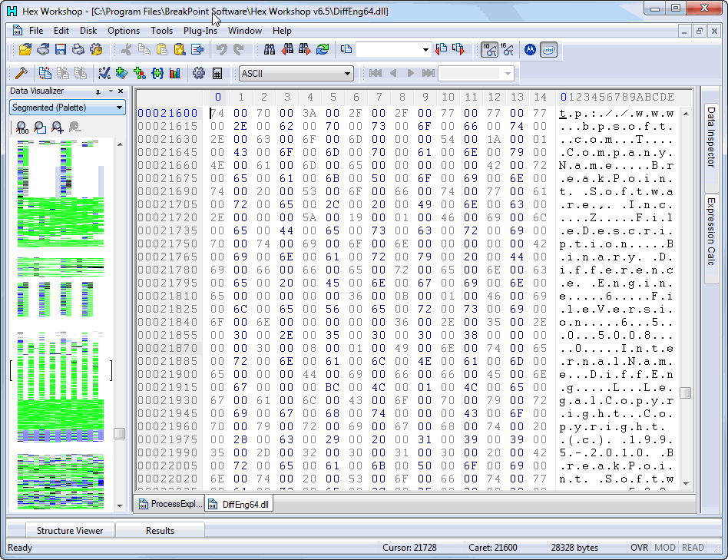Find next with red-right-arrow binoculars

(x=305, y=49)
